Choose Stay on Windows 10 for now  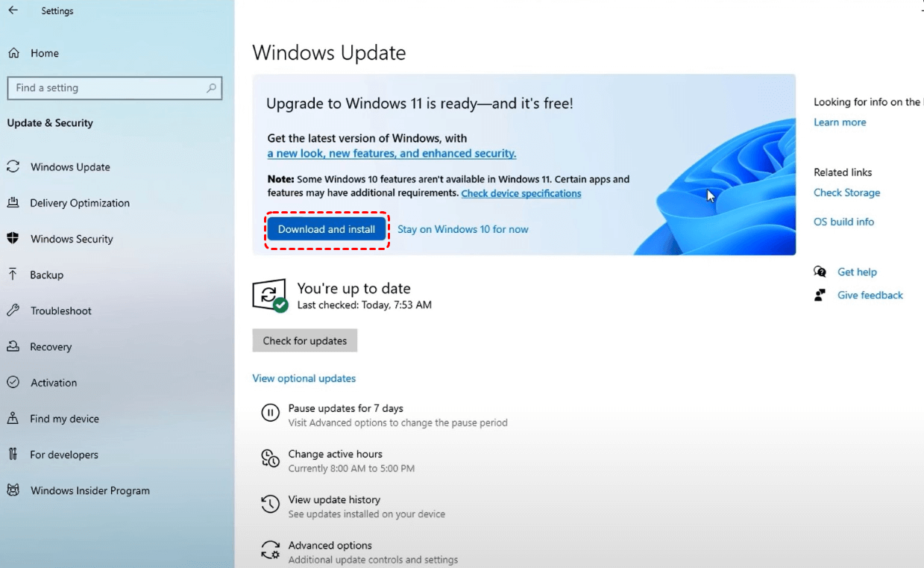point(462,229)
